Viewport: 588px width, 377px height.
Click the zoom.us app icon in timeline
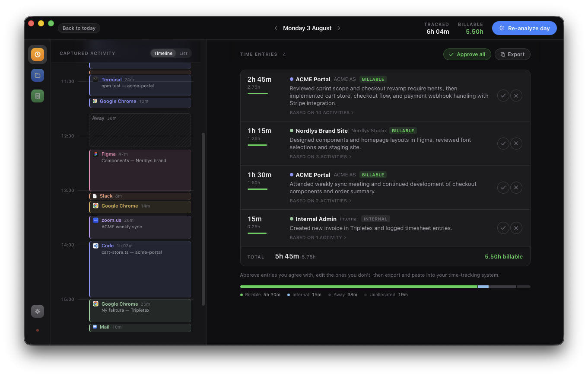95,220
